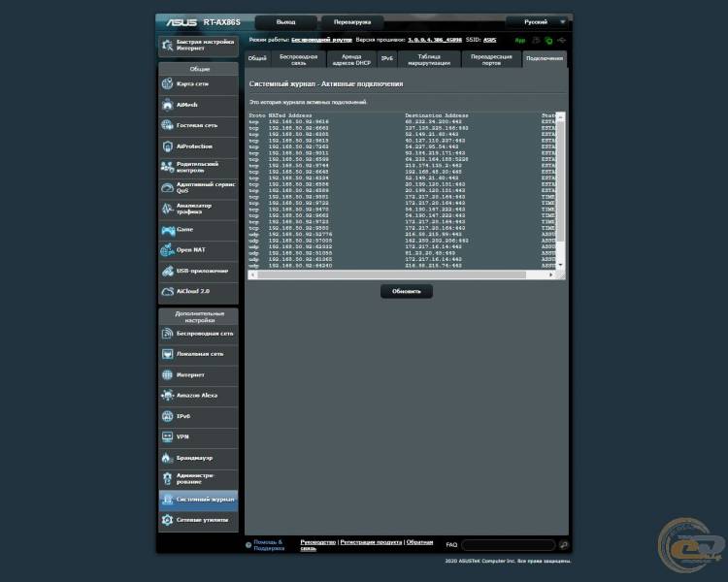Image resolution: width=728 pixels, height=582 pixels.
Task: Click the Выход logout button
Action: [x=286, y=22]
